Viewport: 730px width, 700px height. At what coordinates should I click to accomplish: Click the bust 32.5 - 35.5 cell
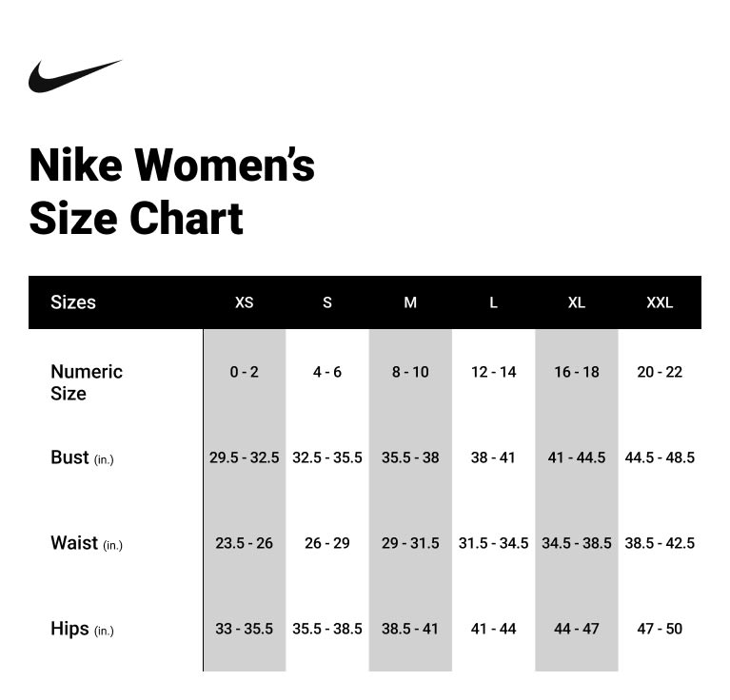(327, 457)
